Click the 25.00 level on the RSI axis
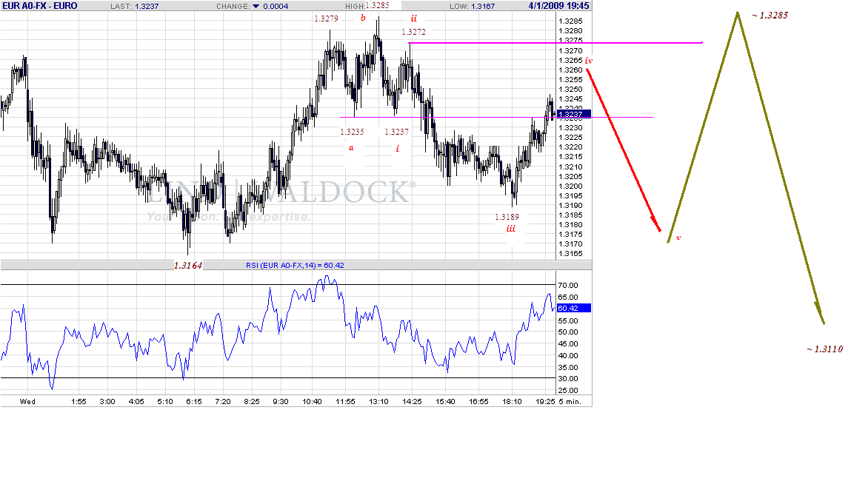 click(568, 391)
